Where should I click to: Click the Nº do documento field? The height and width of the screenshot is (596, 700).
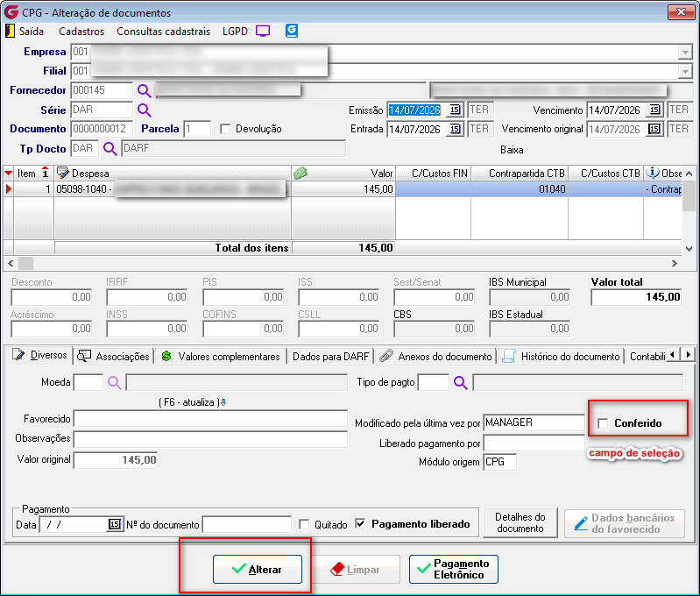[x=247, y=524]
